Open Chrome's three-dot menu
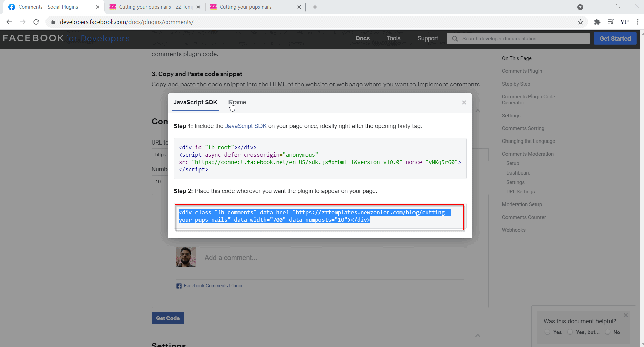This screenshot has height=347, width=644. [637, 22]
